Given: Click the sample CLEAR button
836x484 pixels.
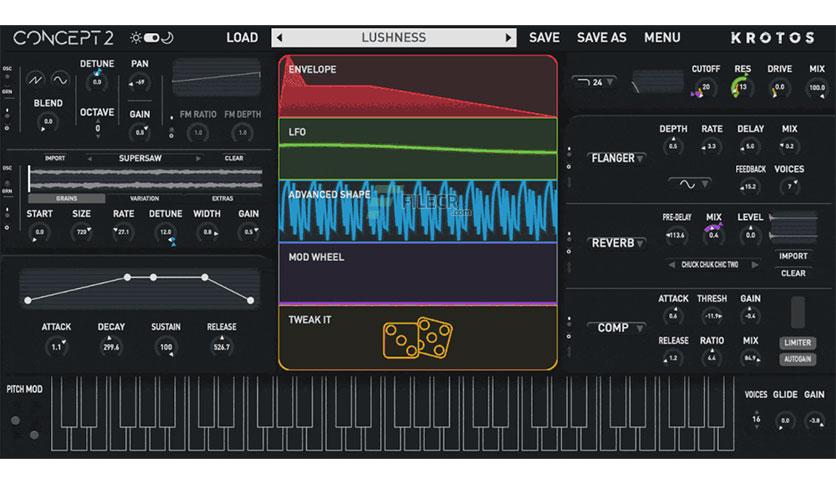Looking at the screenshot, I should pos(234,158).
